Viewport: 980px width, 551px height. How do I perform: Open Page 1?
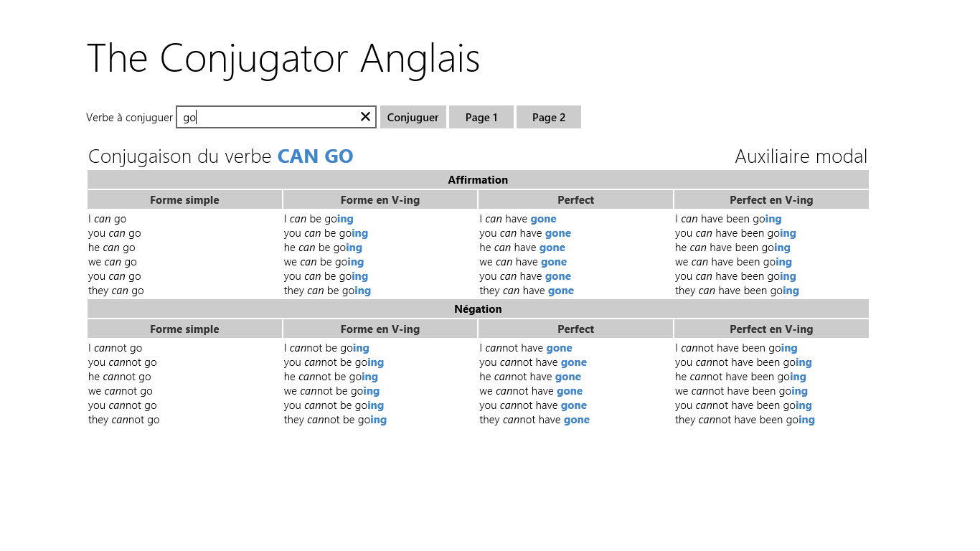click(x=481, y=118)
